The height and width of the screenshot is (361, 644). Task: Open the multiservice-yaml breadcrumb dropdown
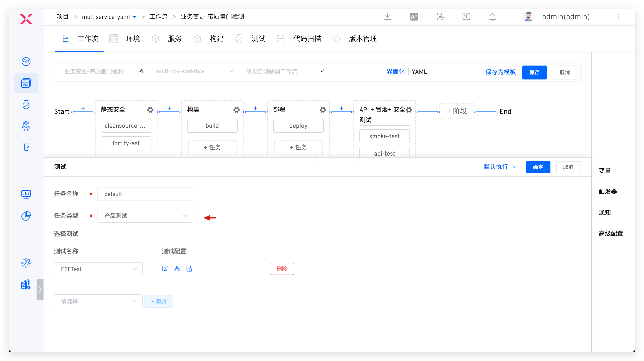pos(134,17)
